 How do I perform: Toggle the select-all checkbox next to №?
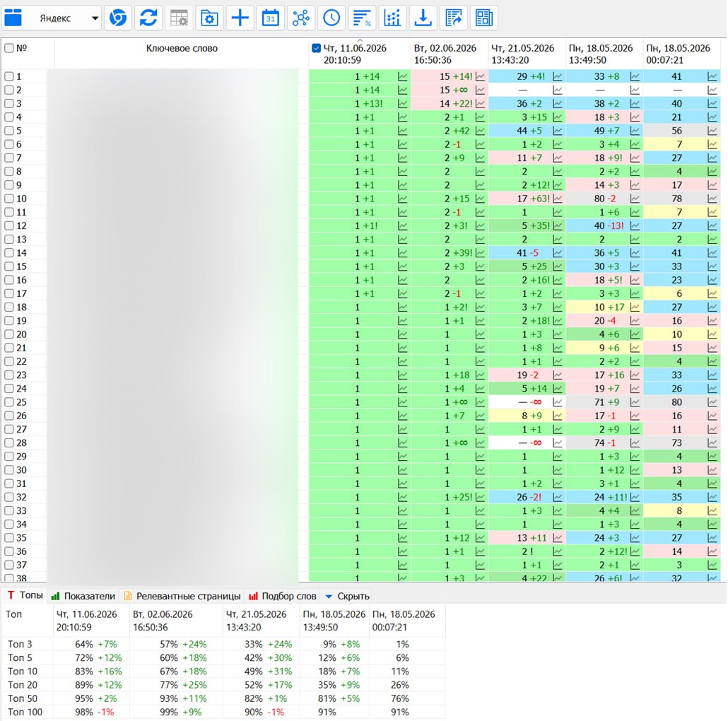click(x=8, y=48)
